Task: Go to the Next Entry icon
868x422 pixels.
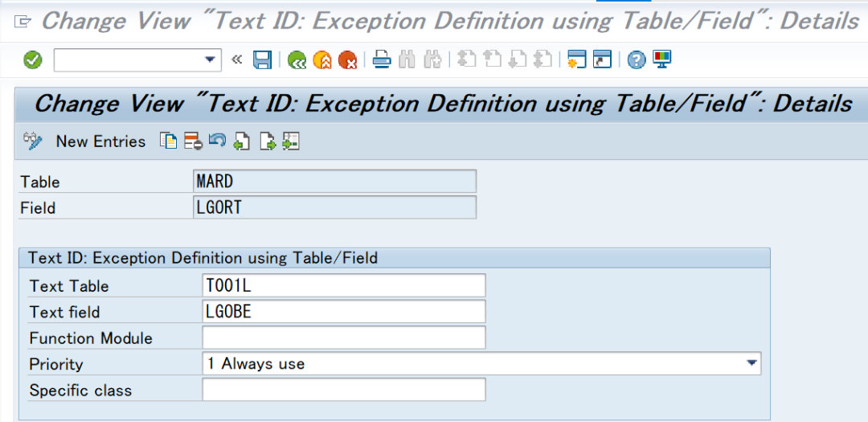Action: tap(267, 142)
